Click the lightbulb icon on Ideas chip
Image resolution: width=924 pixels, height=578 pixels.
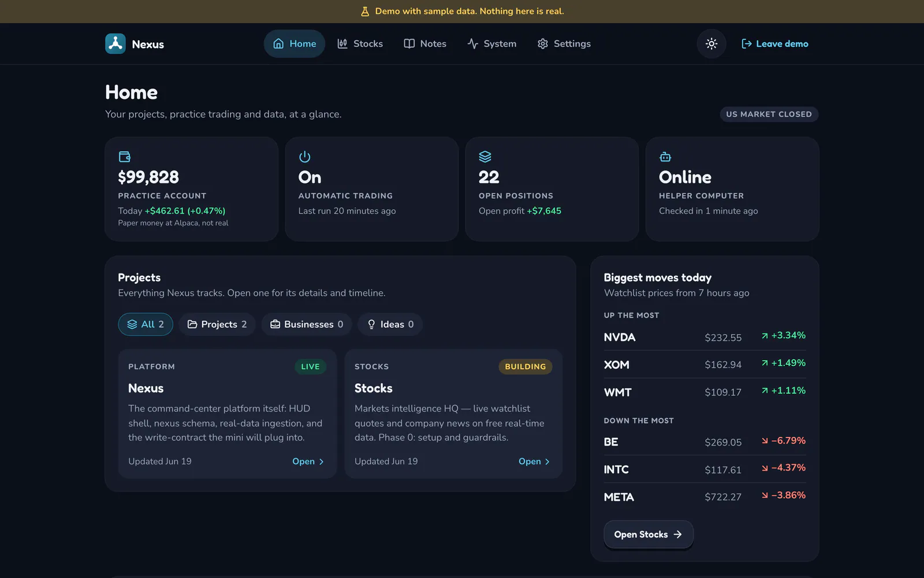[371, 324]
